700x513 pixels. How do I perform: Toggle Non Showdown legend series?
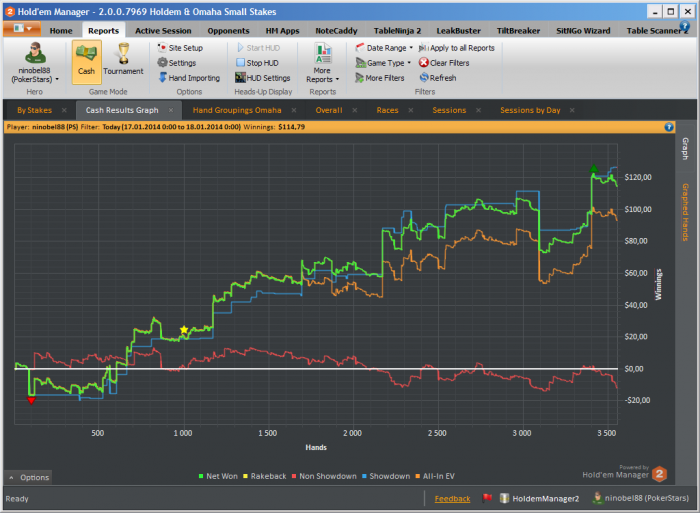coord(324,476)
